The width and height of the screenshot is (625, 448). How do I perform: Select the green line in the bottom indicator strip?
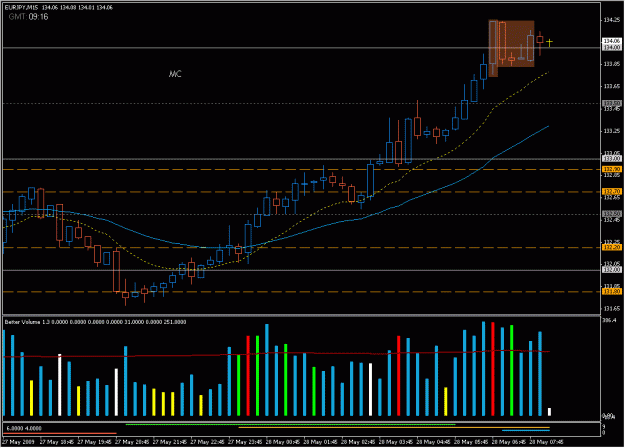pos(291,425)
